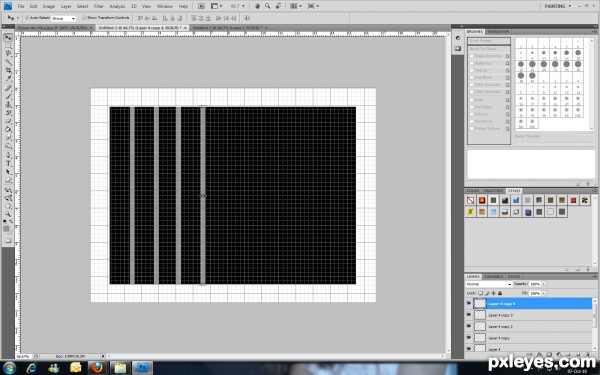Viewport: 600px width, 375px height.
Task: Click the Brush Presets button
Action: pyautogui.click(x=489, y=41)
